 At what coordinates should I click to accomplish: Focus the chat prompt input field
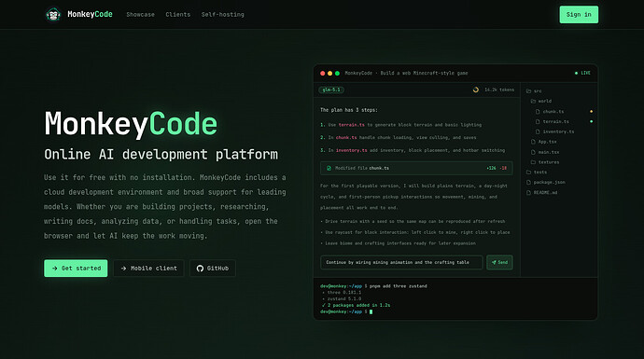(x=401, y=262)
